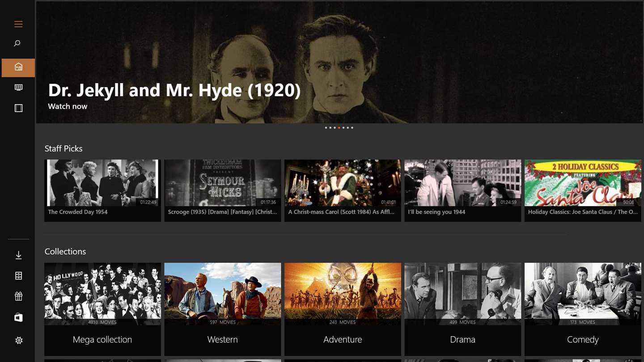
Task: Open the settings gear icon
Action: (x=18, y=341)
